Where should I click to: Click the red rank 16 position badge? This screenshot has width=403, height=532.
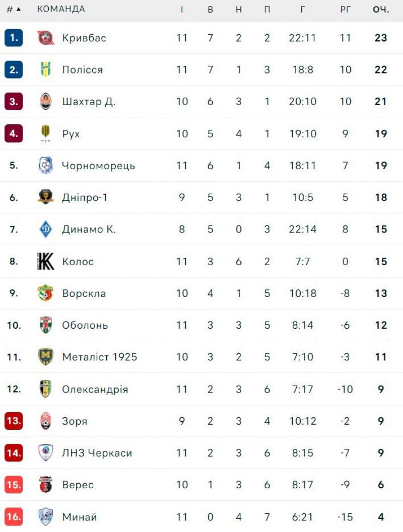point(14,516)
